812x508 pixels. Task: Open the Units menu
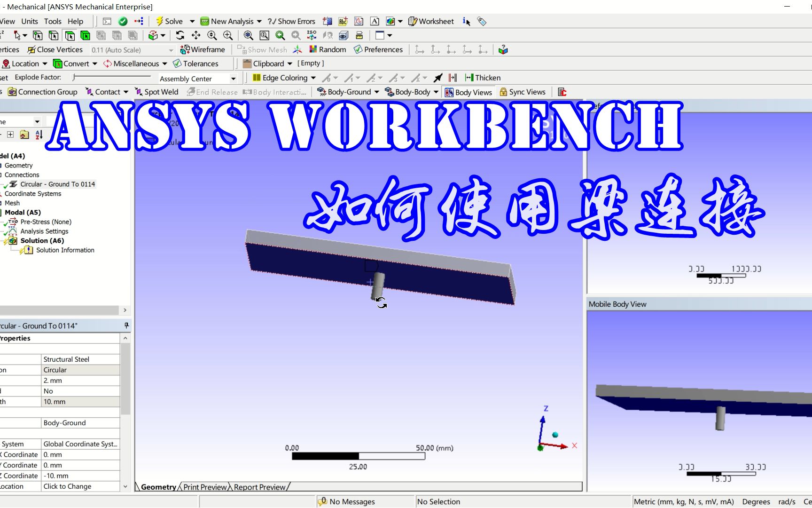point(29,21)
